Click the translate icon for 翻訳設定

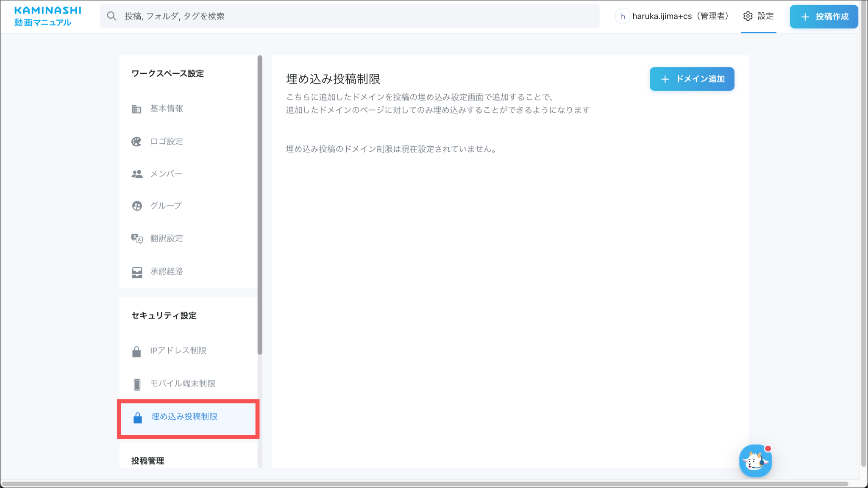coord(136,239)
